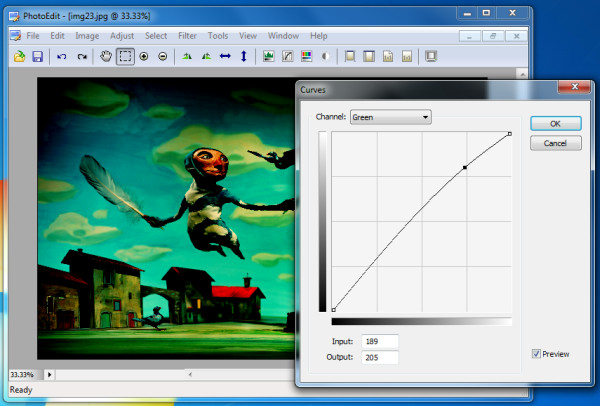Rotate image left with the first green icon
600x406 pixels.
pyautogui.click(x=187, y=57)
